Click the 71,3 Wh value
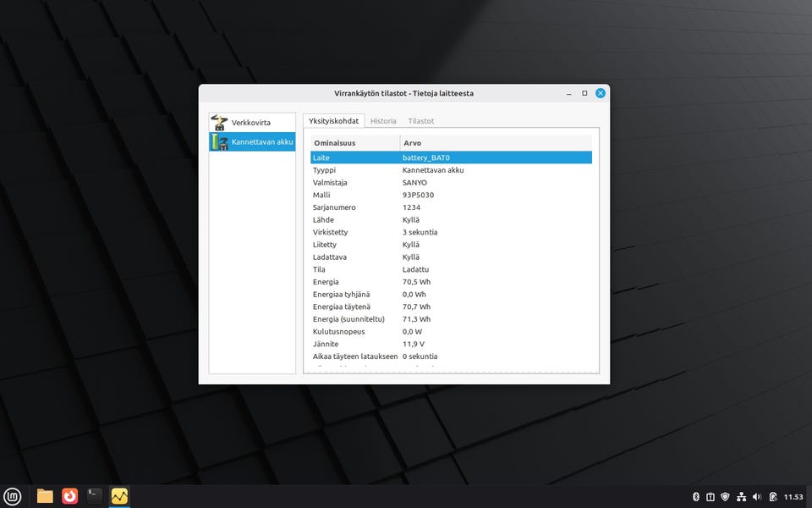 pyautogui.click(x=416, y=319)
